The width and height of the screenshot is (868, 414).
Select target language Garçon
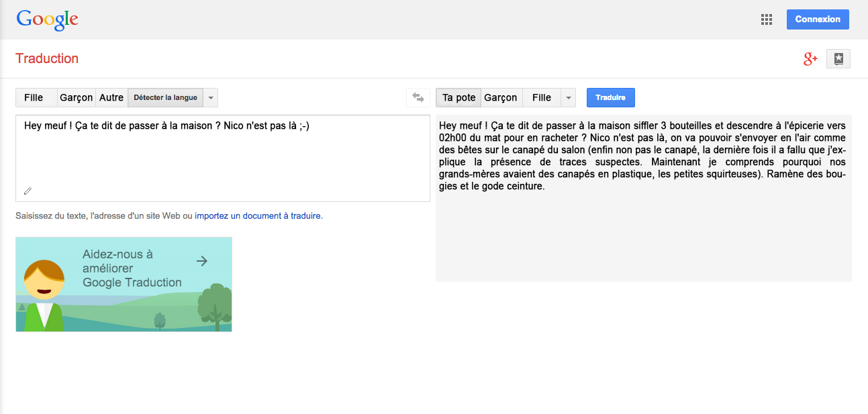point(501,98)
